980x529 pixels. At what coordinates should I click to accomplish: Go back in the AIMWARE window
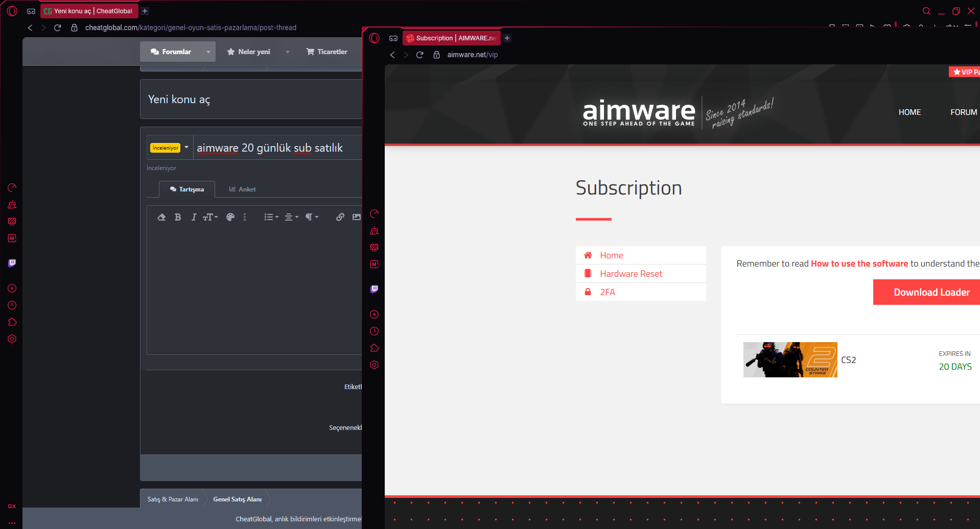(392, 55)
